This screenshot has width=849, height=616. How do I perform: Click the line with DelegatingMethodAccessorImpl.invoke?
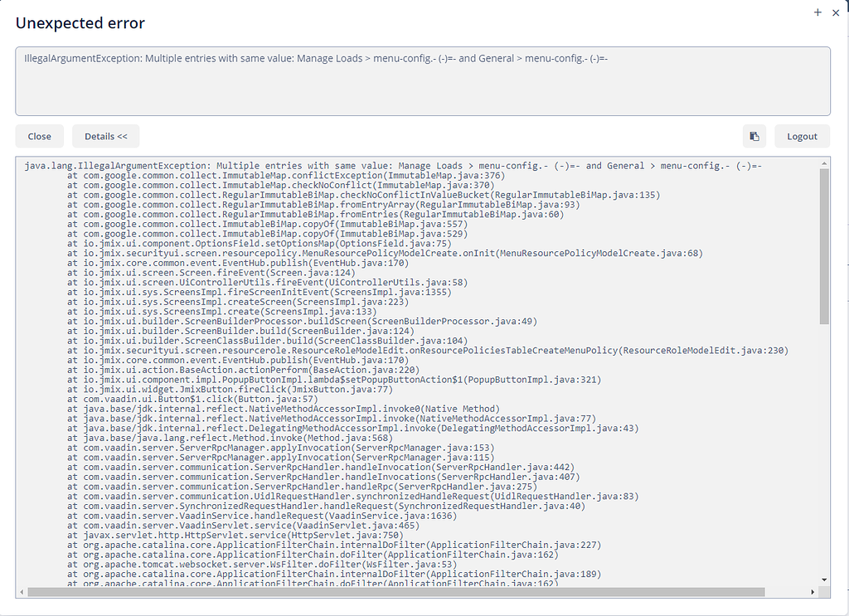click(x=353, y=429)
